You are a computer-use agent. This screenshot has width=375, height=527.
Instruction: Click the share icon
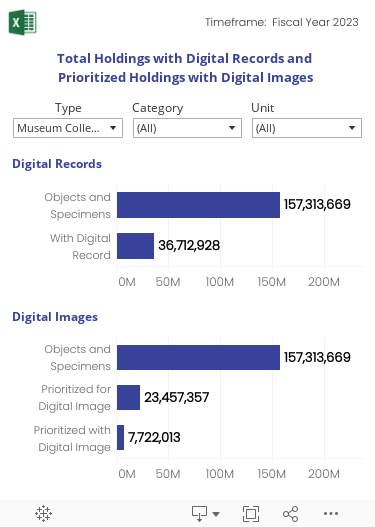tap(290, 514)
